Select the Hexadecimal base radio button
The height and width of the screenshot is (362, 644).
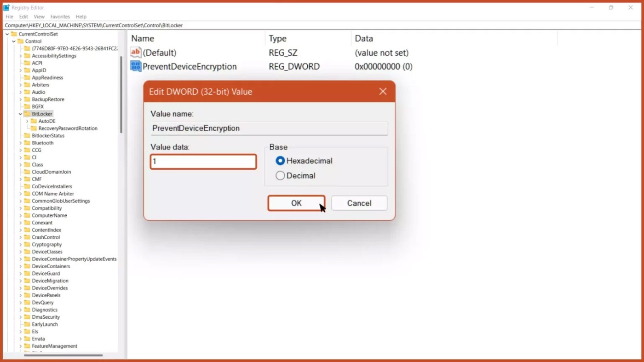coord(280,161)
